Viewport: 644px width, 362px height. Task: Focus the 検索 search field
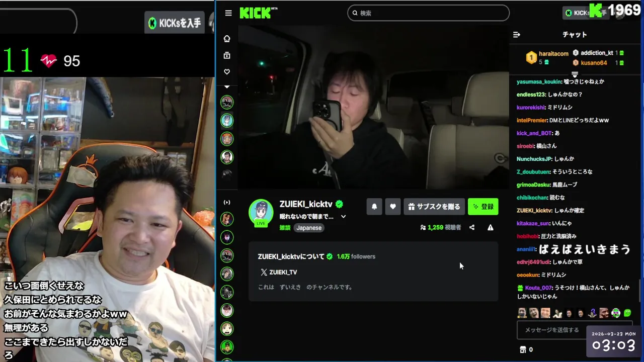pyautogui.click(x=429, y=13)
